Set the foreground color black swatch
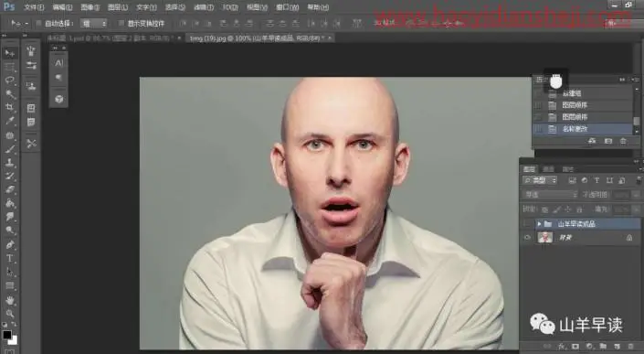 coord(6,334)
